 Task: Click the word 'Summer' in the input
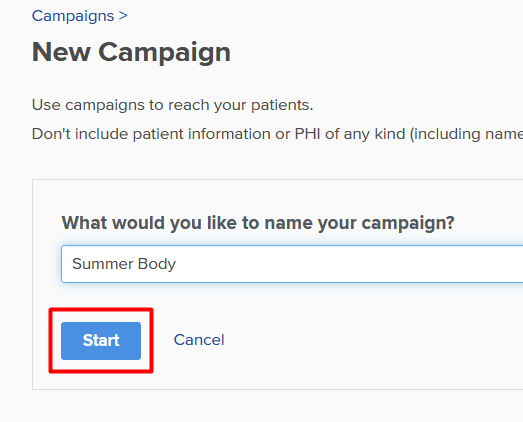pyautogui.click(x=103, y=264)
